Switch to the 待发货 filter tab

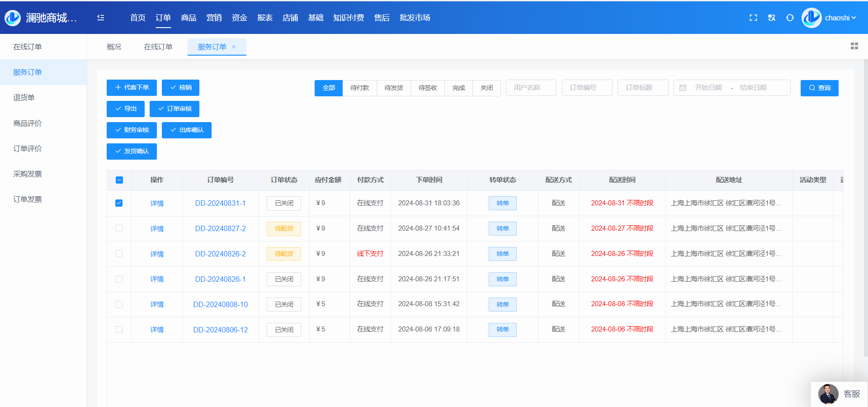coord(393,88)
